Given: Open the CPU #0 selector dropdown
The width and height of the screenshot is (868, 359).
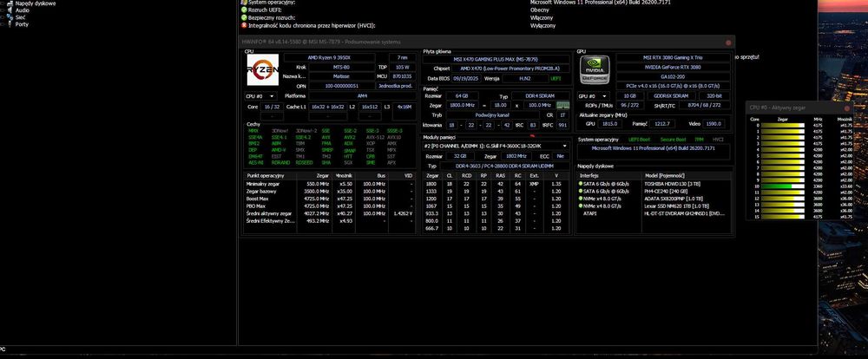Looking at the screenshot, I should (260, 96).
